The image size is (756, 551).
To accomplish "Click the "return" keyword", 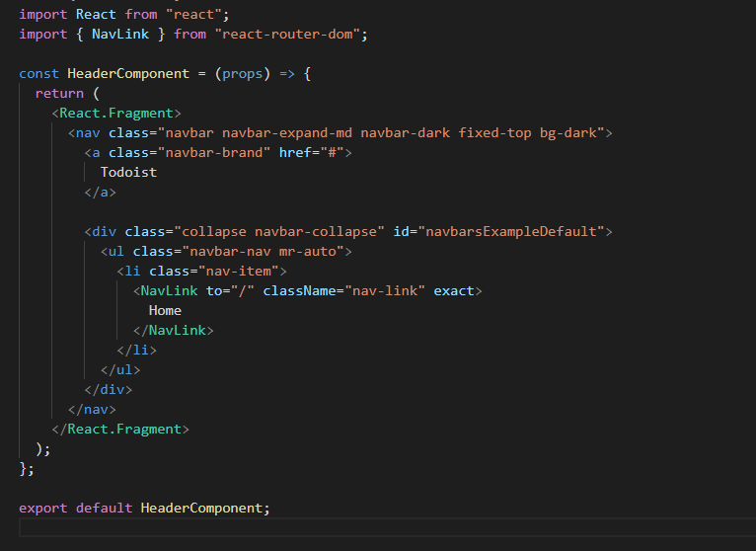I will [x=59, y=94].
